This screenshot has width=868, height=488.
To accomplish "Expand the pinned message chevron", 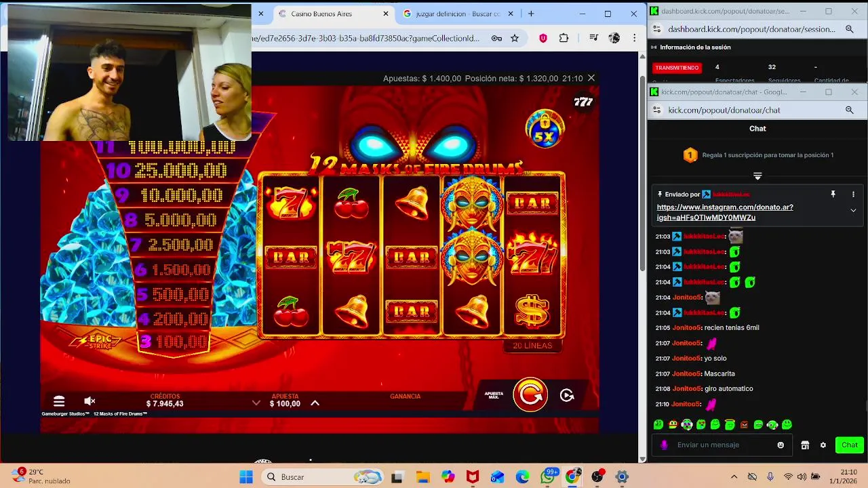I will pyautogui.click(x=853, y=210).
